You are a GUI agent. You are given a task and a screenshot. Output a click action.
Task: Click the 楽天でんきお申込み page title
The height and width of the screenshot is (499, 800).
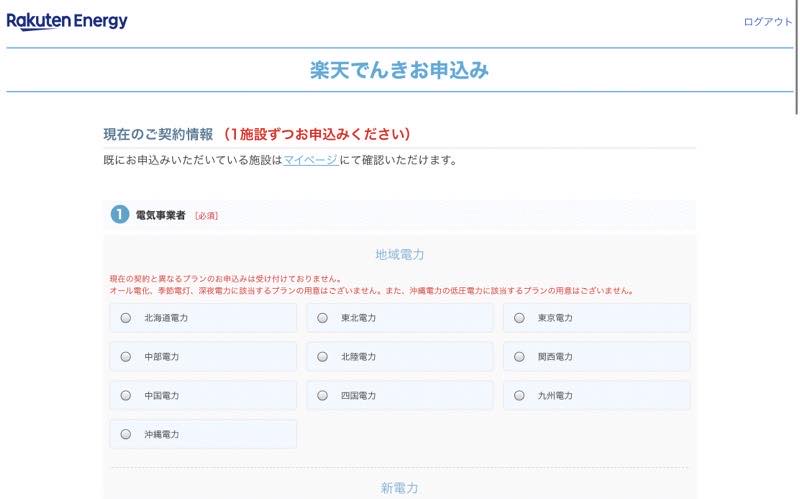click(x=399, y=70)
